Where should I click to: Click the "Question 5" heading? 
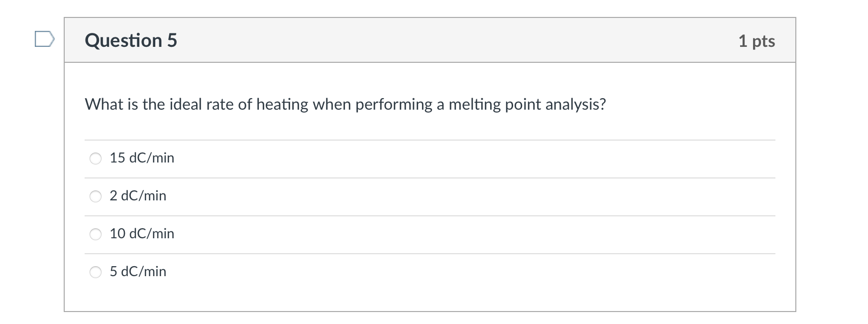(x=131, y=40)
